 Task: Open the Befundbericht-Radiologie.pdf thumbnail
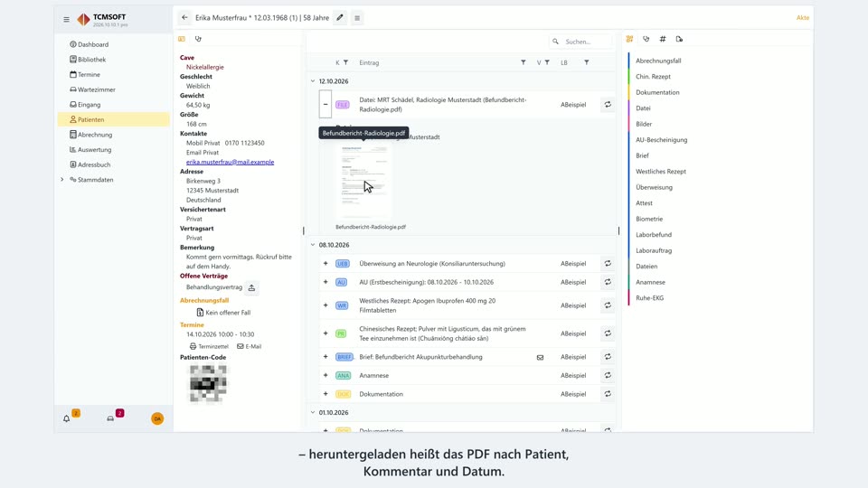click(x=363, y=181)
